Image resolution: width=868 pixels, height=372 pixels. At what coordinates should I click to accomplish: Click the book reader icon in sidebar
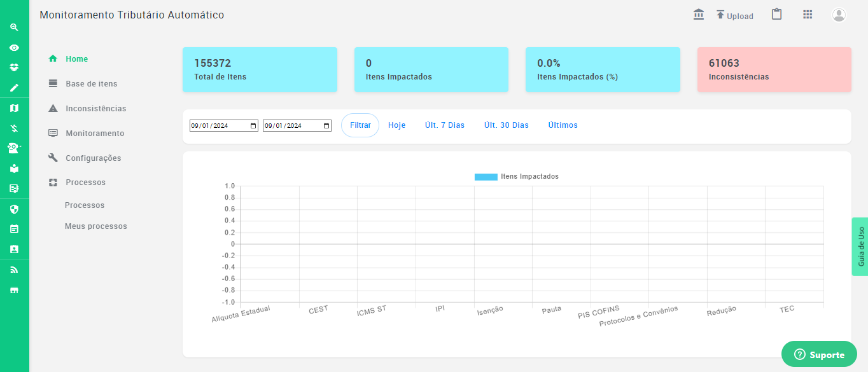point(14,169)
